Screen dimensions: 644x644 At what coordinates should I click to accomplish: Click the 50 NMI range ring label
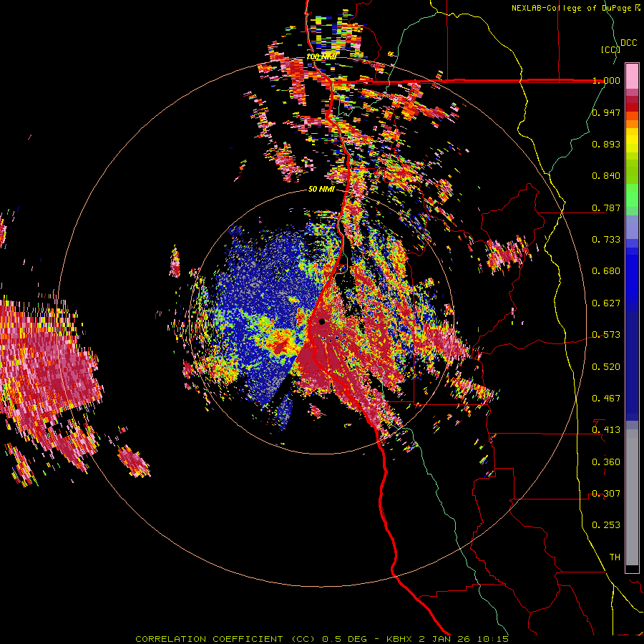pos(321,190)
